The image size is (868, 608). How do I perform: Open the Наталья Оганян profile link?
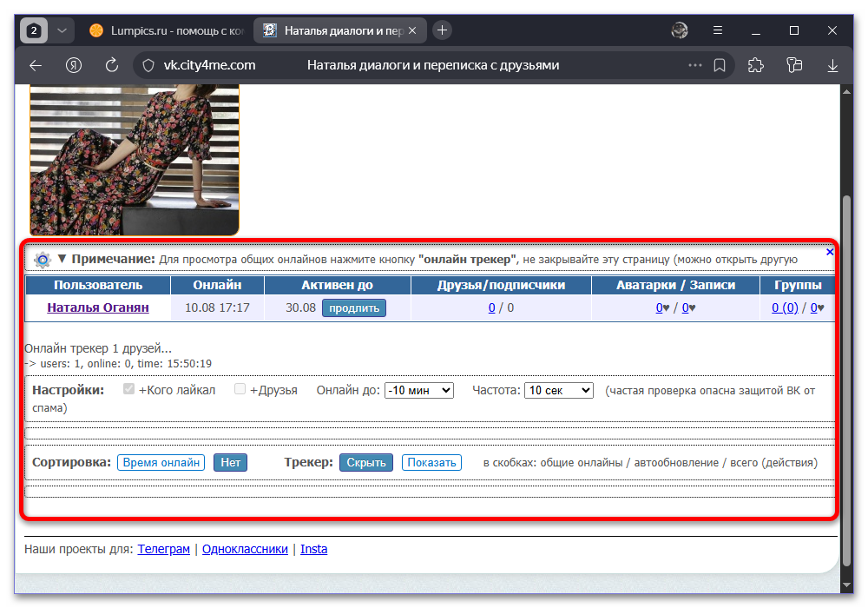(x=98, y=307)
